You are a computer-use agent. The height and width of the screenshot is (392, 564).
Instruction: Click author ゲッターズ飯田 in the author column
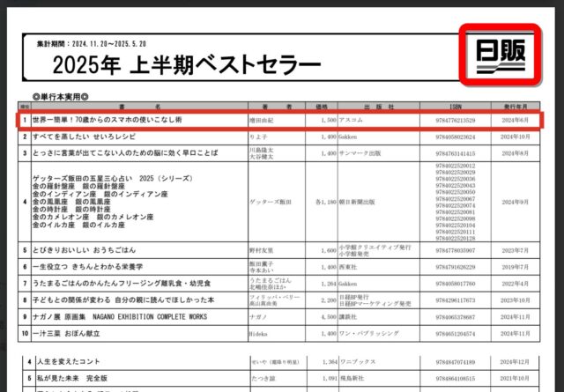271,202
